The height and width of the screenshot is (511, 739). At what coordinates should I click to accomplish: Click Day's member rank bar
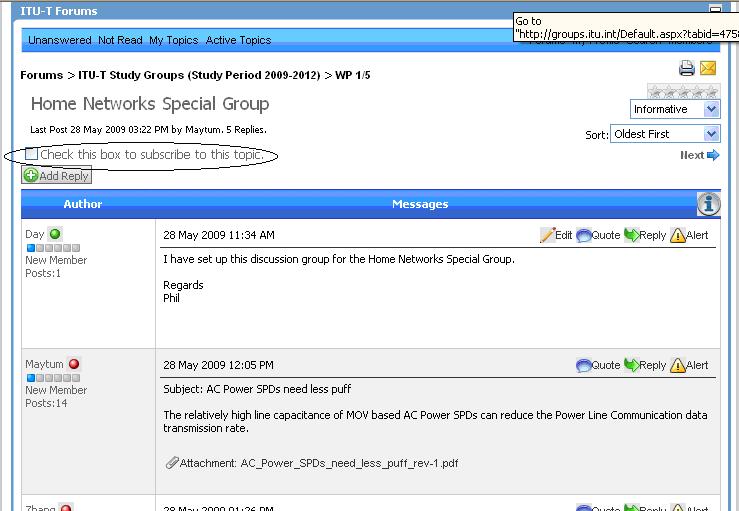(53, 247)
